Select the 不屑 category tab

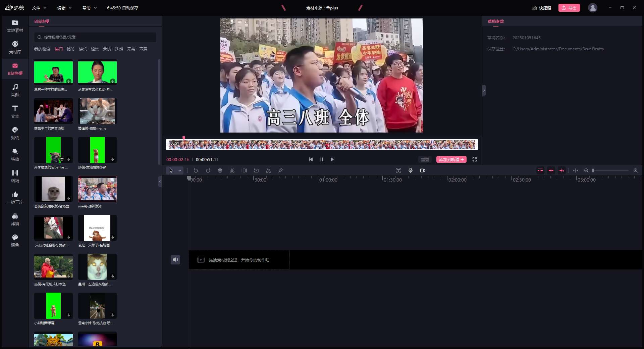[x=143, y=49]
